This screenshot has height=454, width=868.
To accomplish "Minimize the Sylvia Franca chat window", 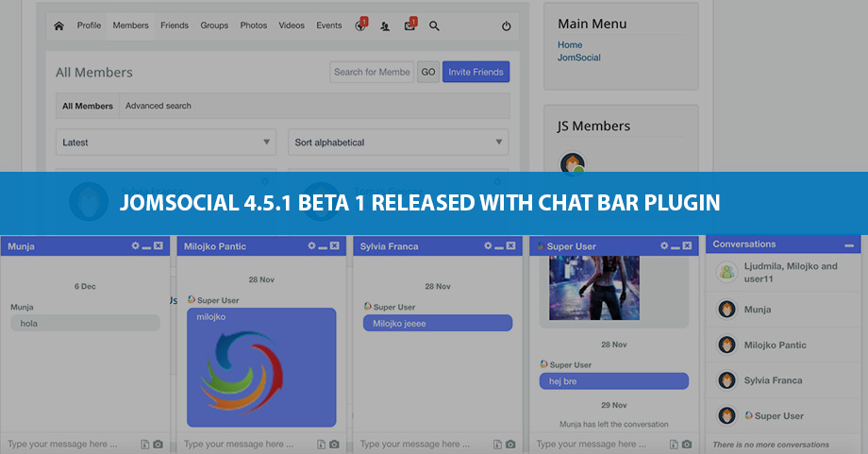I will point(499,247).
